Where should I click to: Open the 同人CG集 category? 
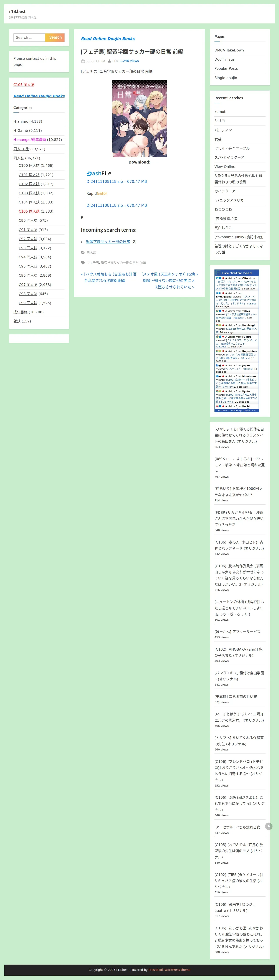click(x=21, y=149)
